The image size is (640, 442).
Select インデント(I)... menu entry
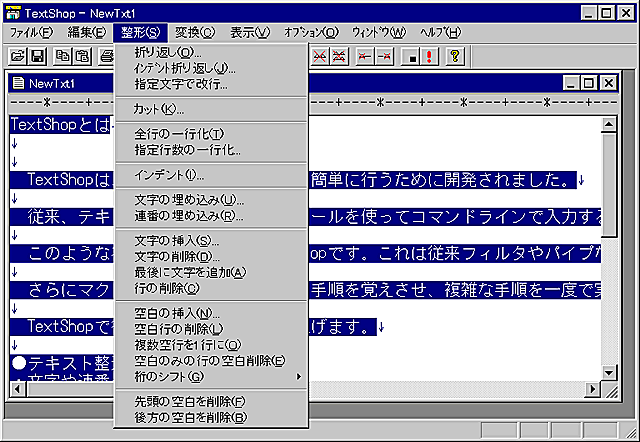point(211,175)
